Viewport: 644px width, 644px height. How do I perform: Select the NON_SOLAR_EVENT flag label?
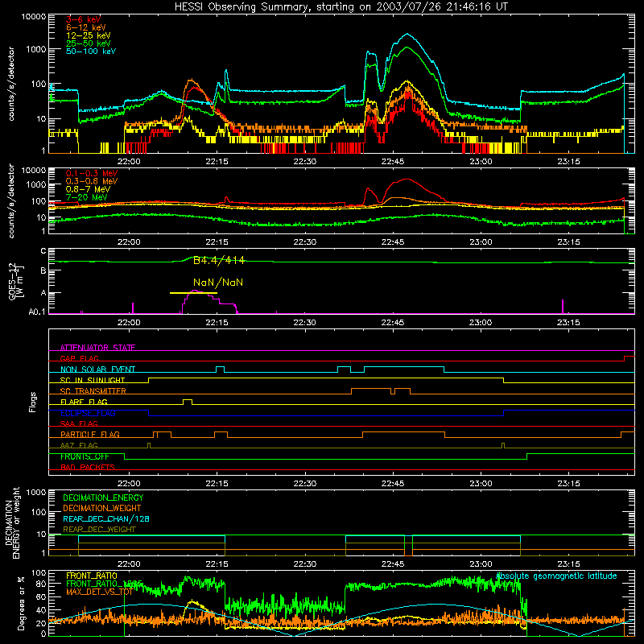coord(97,369)
